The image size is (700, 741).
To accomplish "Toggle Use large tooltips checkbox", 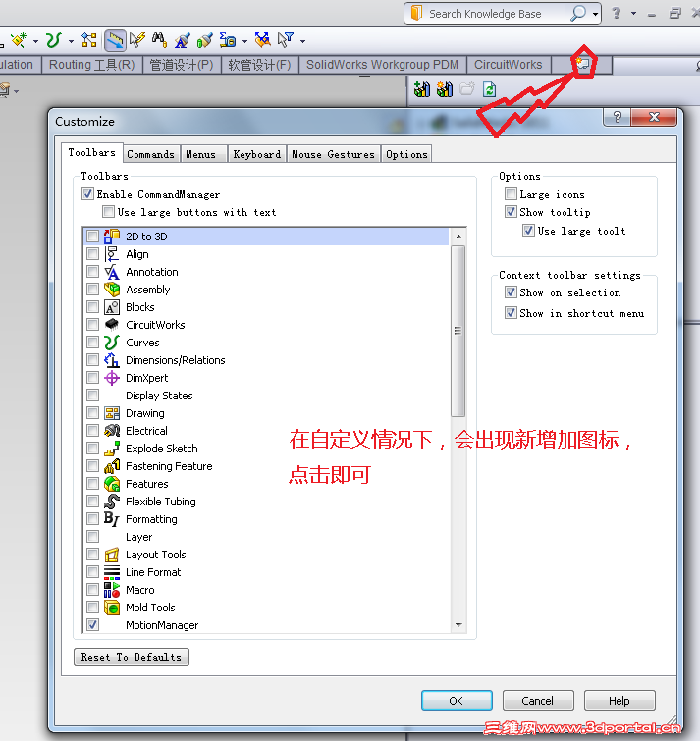I will 528,231.
